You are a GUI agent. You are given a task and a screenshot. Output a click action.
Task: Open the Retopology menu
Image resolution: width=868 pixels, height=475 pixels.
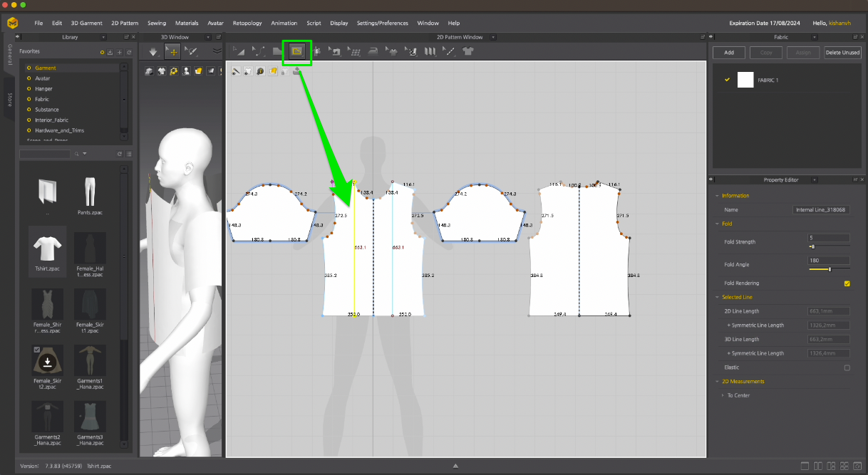(x=247, y=23)
